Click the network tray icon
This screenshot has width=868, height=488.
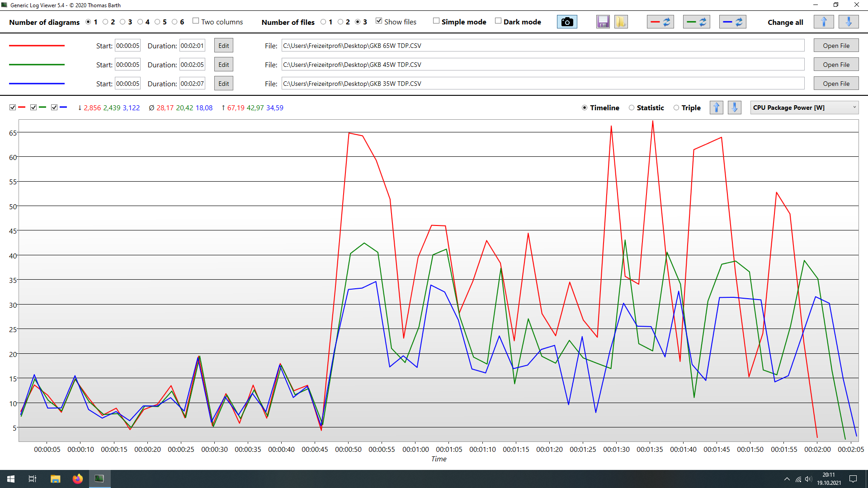pos(798,479)
